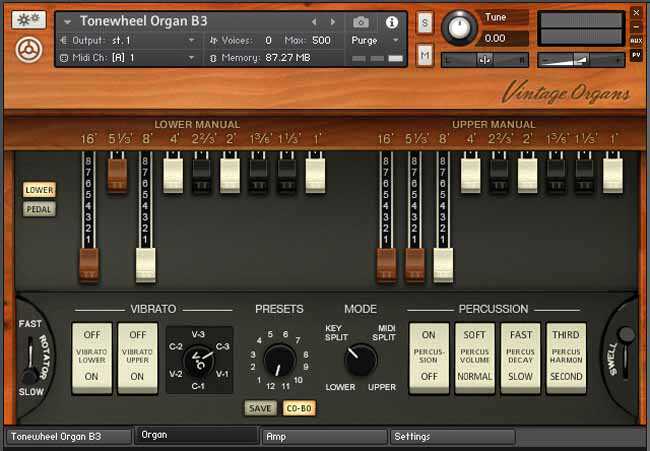Switch to the Tonewheel Organ B3 tab
Viewport: 650px width, 451px height.
[68, 436]
